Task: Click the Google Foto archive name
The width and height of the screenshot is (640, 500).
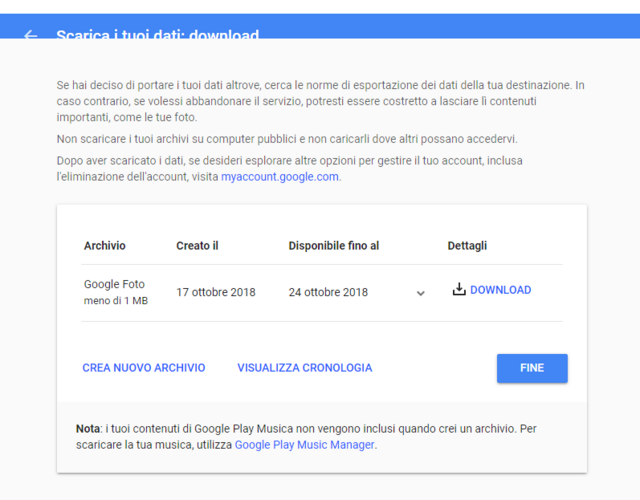Action: click(x=114, y=284)
